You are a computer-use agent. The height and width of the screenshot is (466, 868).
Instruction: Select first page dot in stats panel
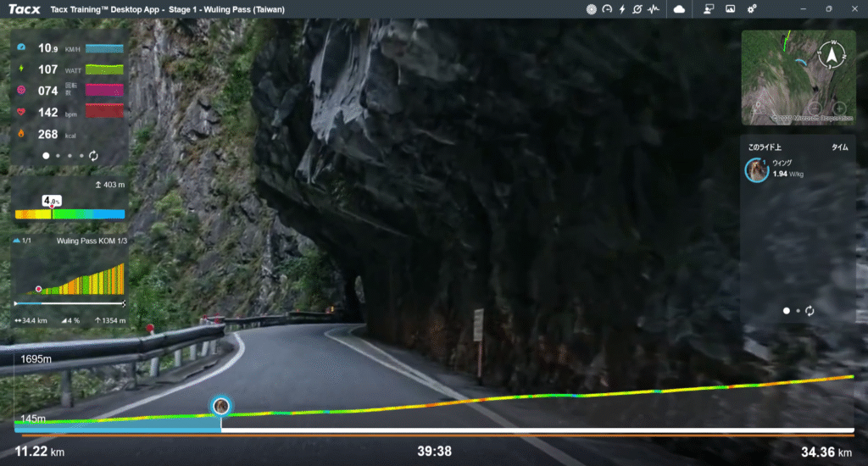point(46,156)
